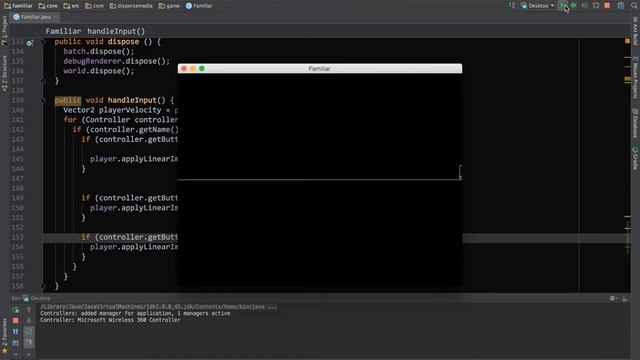Click the fold end marker at line 158
Screen dimensions: 640x360
pos(43,287)
